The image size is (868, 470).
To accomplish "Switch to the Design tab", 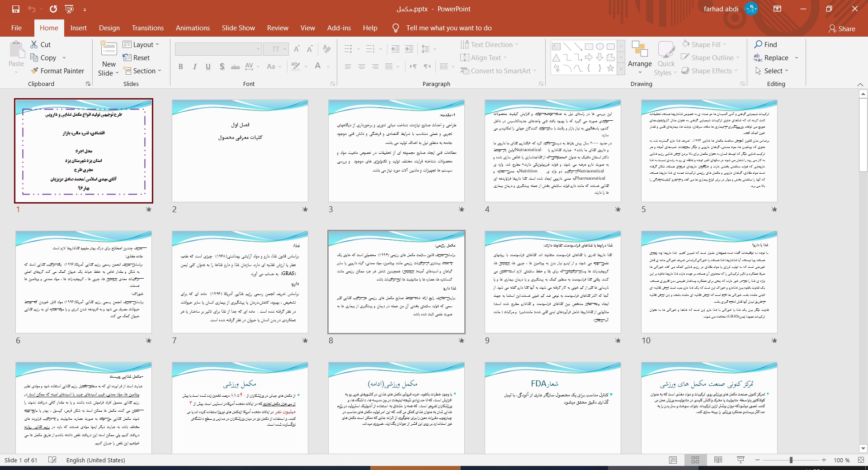I will pyautogui.click(x=109, y=28).
